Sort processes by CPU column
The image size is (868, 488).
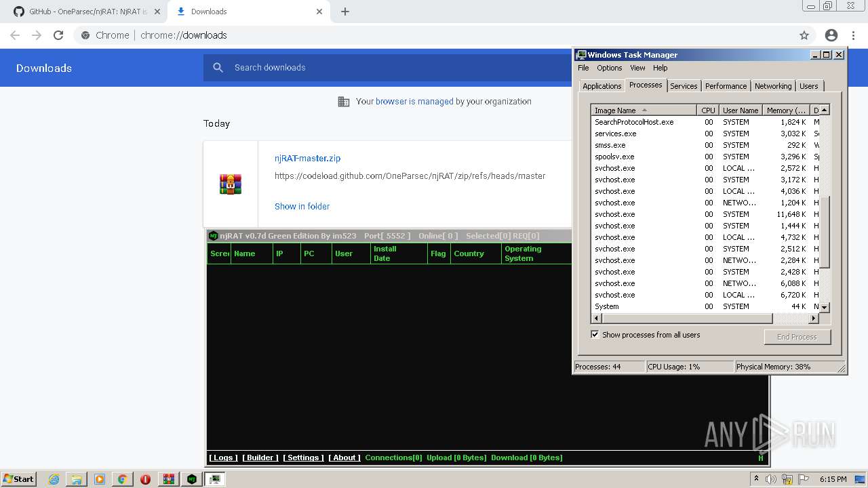[x=708, y=110]
